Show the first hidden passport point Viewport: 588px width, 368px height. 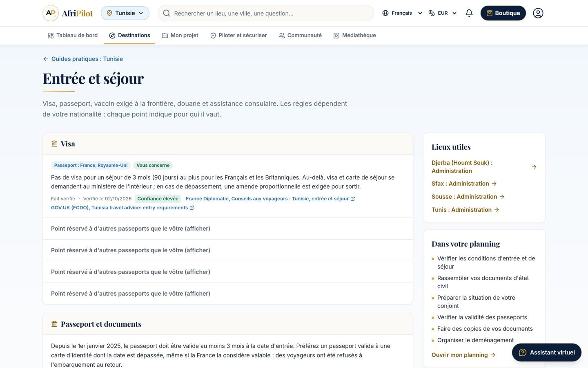pos(228,229)
